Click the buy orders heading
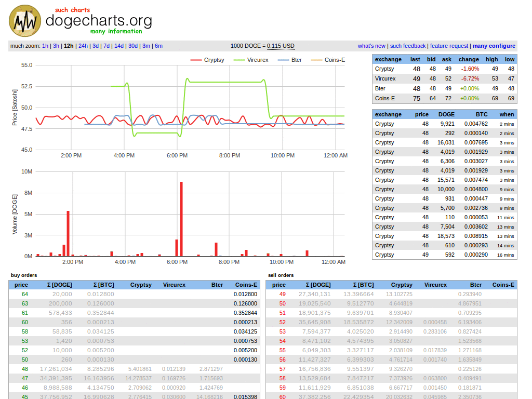The image size is (532, 399). click(24, 275)
